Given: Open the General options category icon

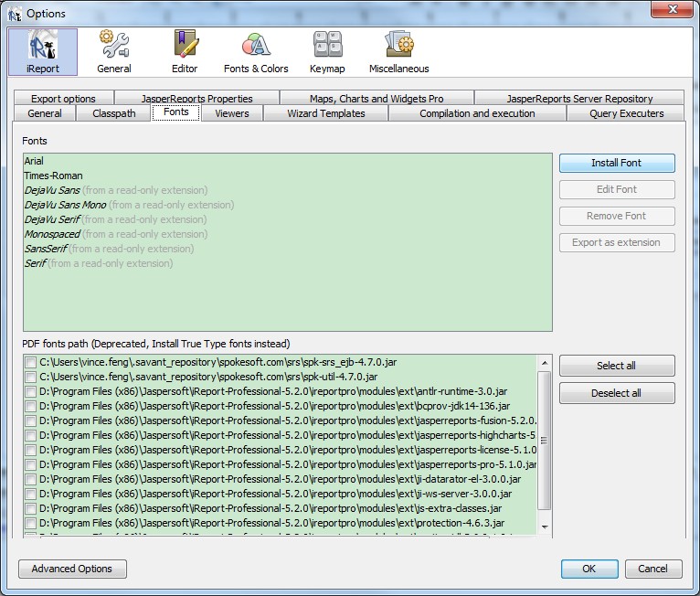Looking at the screenshot, I should (114, 52).
